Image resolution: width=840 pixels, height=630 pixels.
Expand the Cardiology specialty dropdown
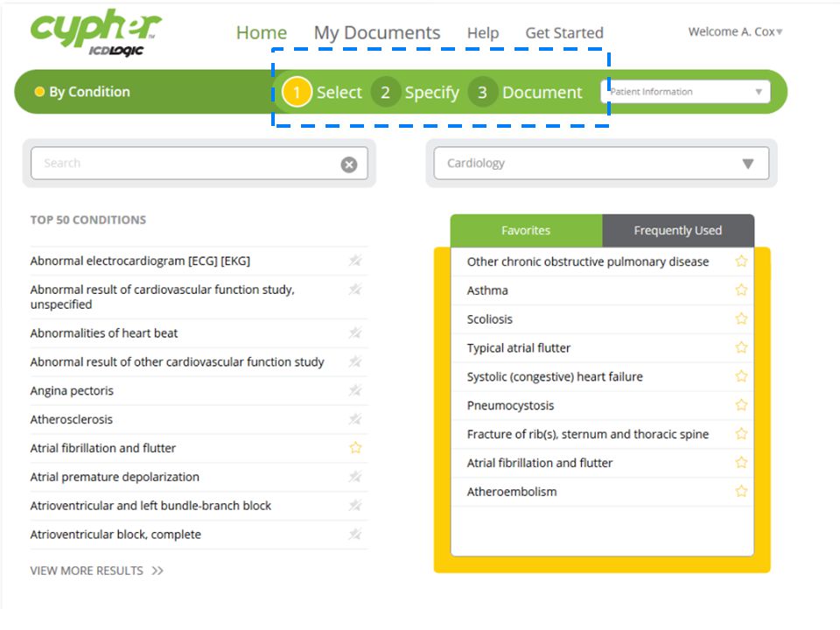[601, 164]
